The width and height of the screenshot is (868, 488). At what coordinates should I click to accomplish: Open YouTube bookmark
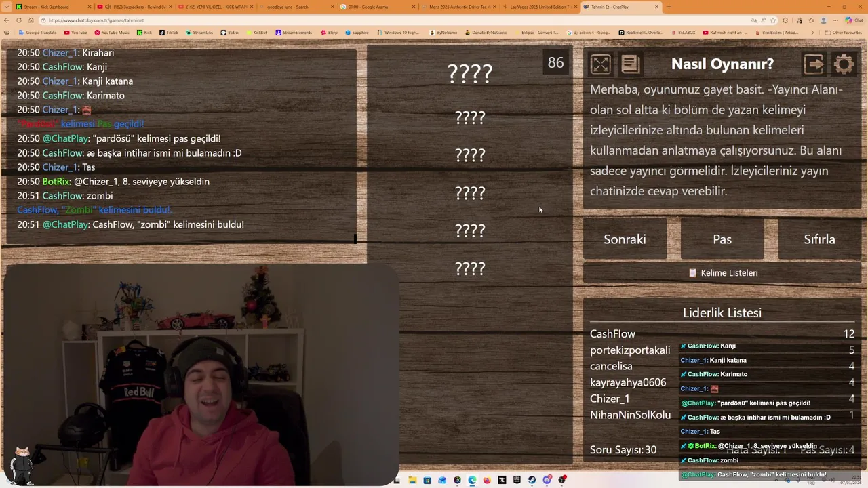[76, 33]
